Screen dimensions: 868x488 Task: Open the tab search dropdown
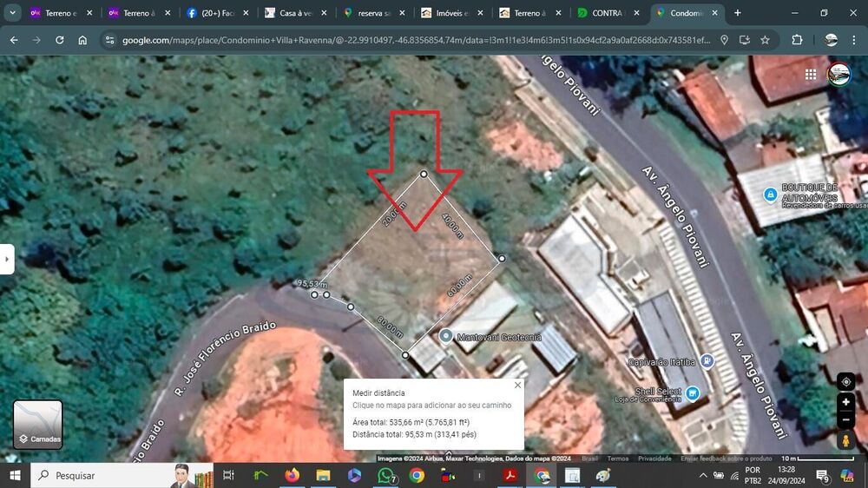[13, 13]
